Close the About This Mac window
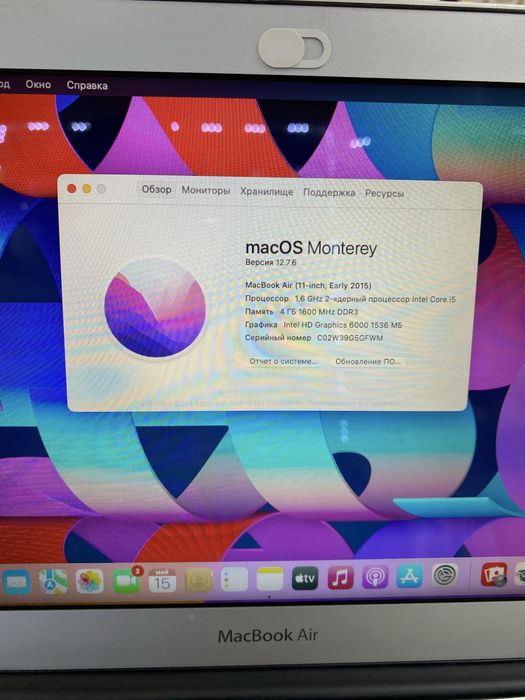 point(71,188)
